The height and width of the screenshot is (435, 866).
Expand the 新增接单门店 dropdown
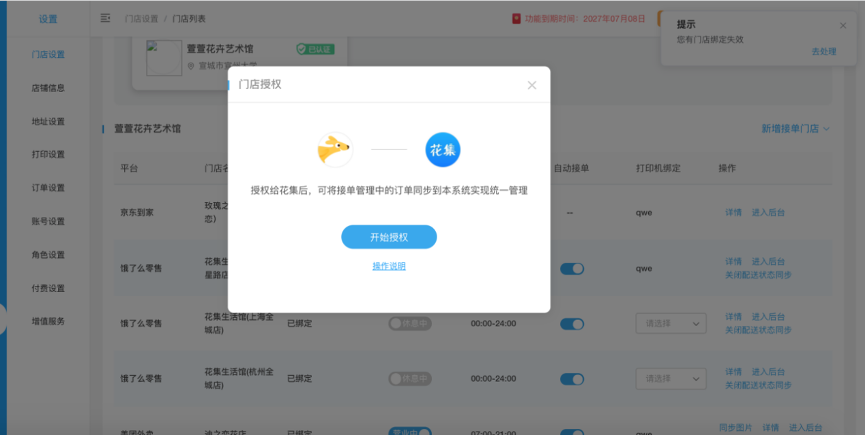[795, 129]
